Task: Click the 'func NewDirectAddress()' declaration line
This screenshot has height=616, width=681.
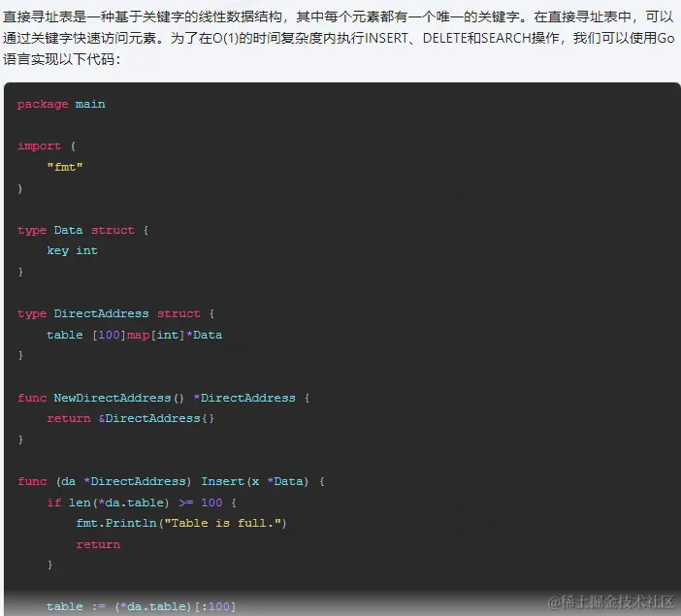Action: [x=163, y=398]
